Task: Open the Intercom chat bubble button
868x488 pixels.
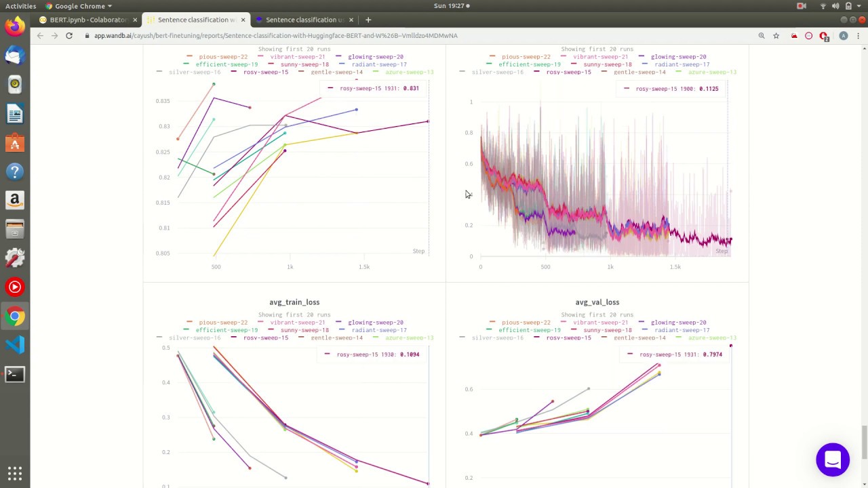Action: [x=833, y=460]
